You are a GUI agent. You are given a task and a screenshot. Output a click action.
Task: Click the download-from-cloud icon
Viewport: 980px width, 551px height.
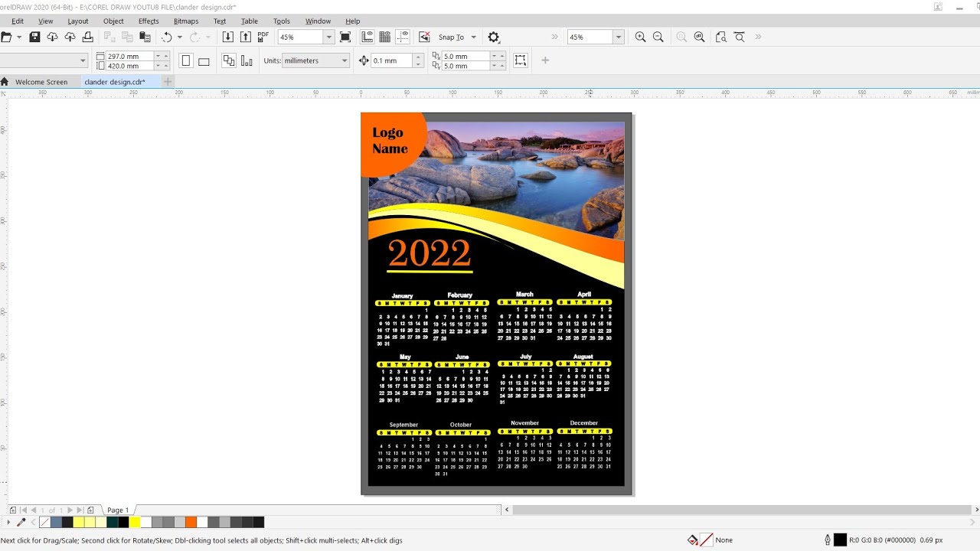click(x=52, y=37)
